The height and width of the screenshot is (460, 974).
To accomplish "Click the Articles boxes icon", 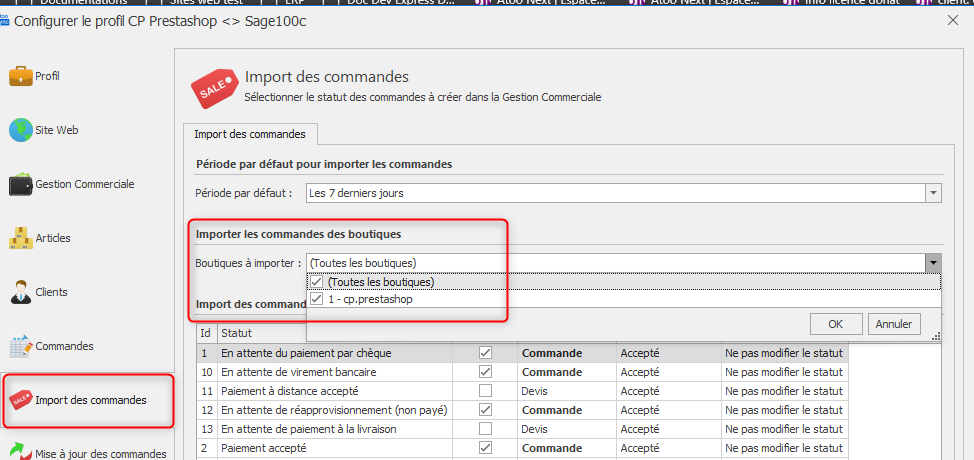I will tap(20, 238).
